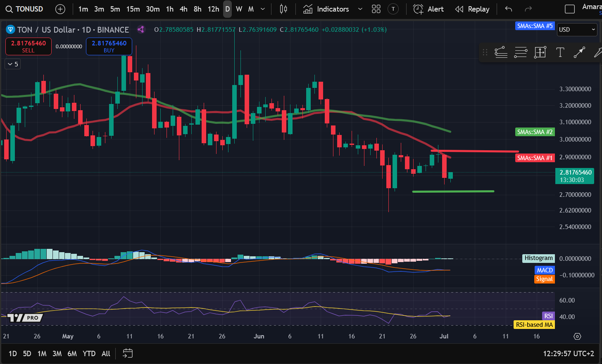
Task: Select measure/position tool in floating toolbar
Action: click(x=540, y=52)
